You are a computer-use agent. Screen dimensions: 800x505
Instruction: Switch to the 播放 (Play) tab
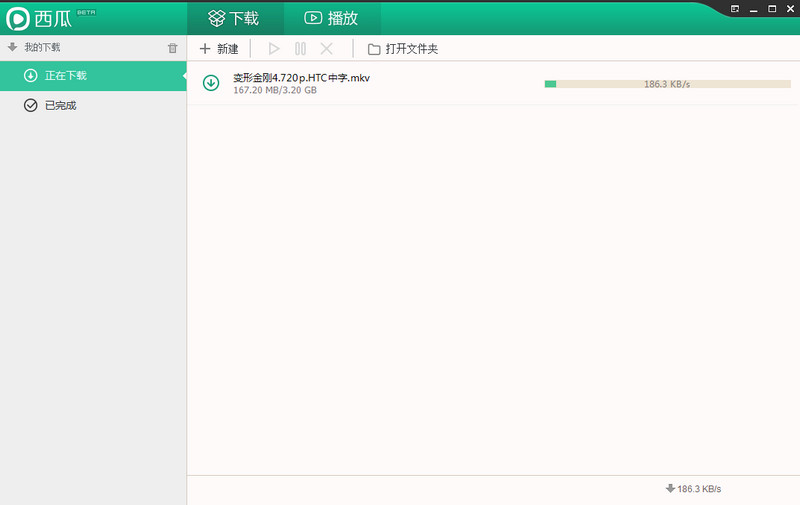pyautogui.click(x=330, y=18)
